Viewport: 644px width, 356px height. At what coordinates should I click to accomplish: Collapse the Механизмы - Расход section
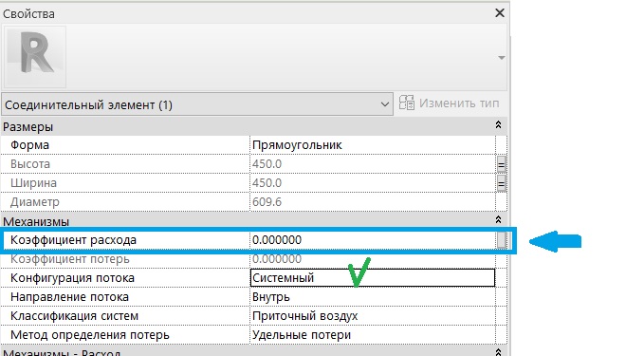point(498,352)
